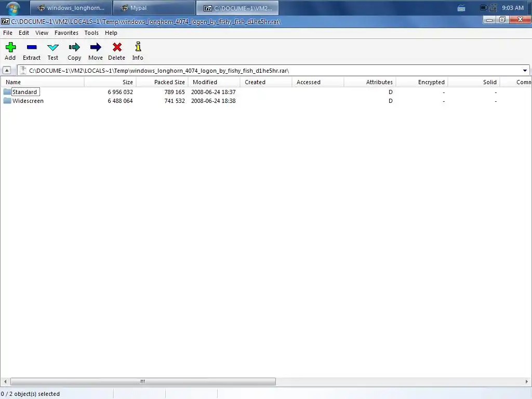The image size is (532, 399).
Task: Extract files with the Extract icon
Action: [x=32, y=47]
